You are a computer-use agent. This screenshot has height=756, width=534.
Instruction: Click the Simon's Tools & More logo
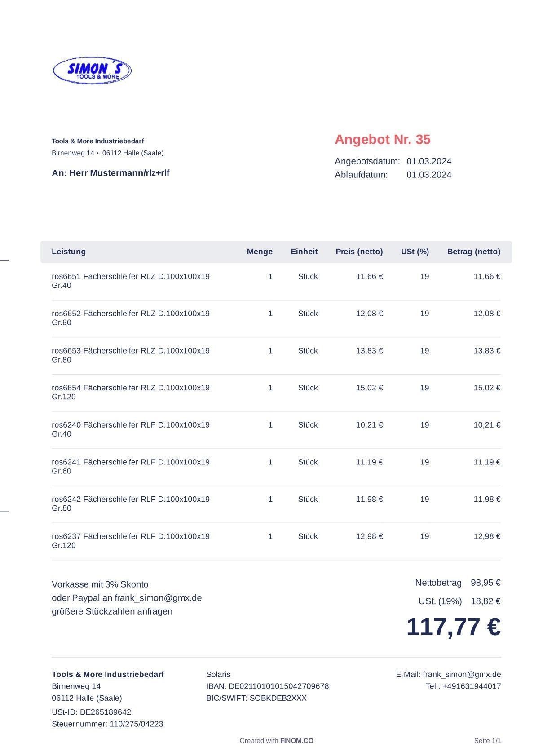click(x=92, y=71)
